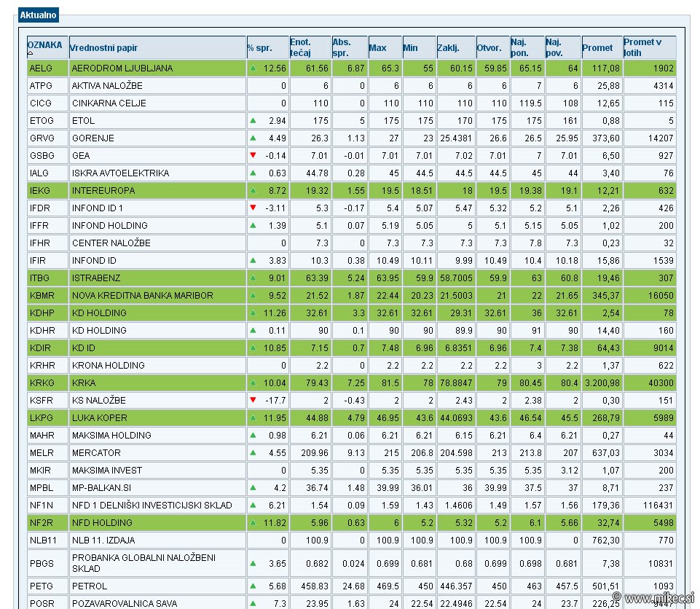This screenshot has height=609, width=700.
Task: Select MP-BALKAN.SI security name
Action: [102, 487]
